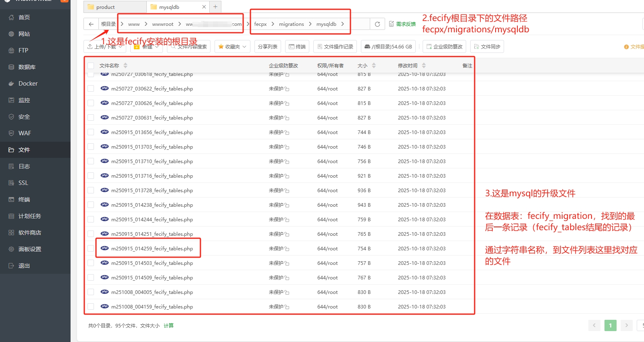Screen dimensions: 644x342
Task: Open the WAF sidebar section
Action: click(x=24, y=133)
